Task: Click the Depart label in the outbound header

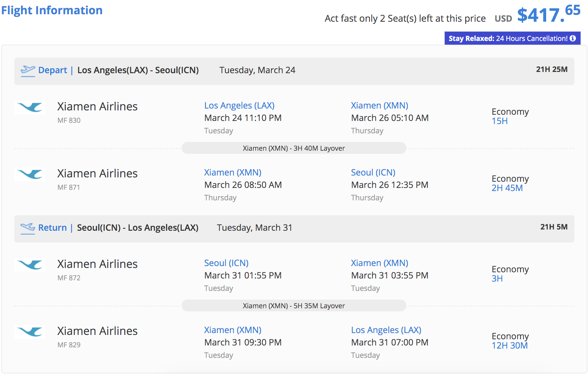Action: tap(52, 70)
